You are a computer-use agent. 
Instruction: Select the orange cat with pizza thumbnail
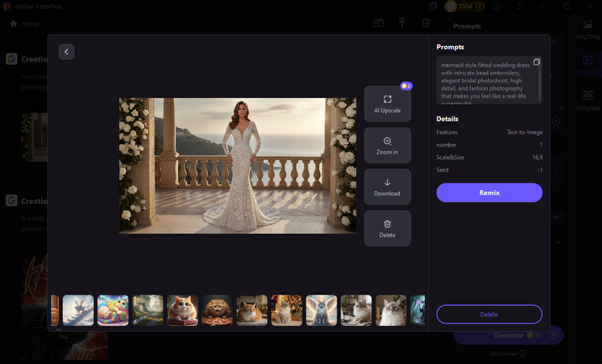click(x=218, y=311)
